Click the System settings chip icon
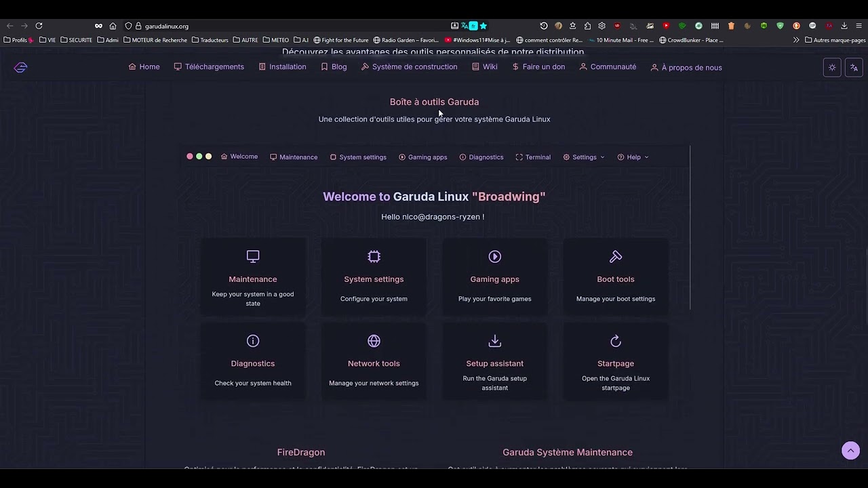 [374, 256]
